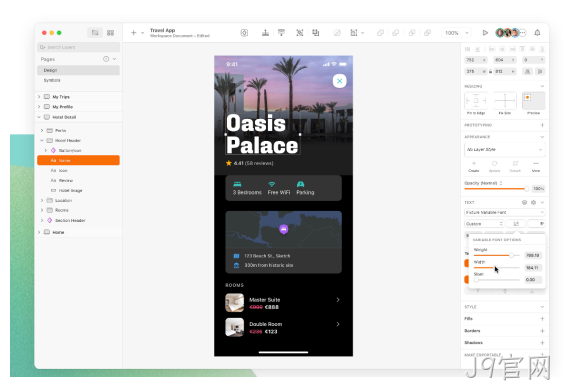Viewport: 564px width, 391px height.
Task: Add a fill with Fills plus
Action: (x=542, y=319)
